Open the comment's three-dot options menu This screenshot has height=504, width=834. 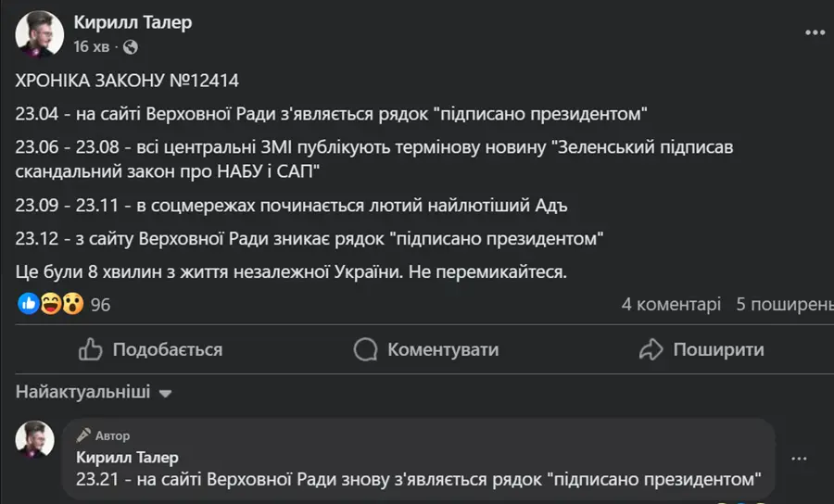[x=799, y=459]
